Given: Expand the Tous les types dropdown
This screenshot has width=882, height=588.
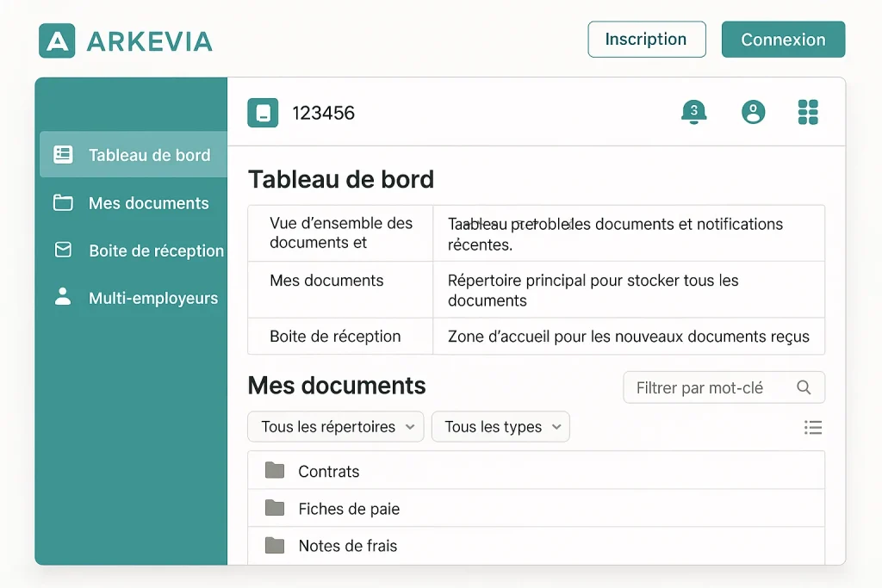Looking at the screenshot, I should 500,427.
